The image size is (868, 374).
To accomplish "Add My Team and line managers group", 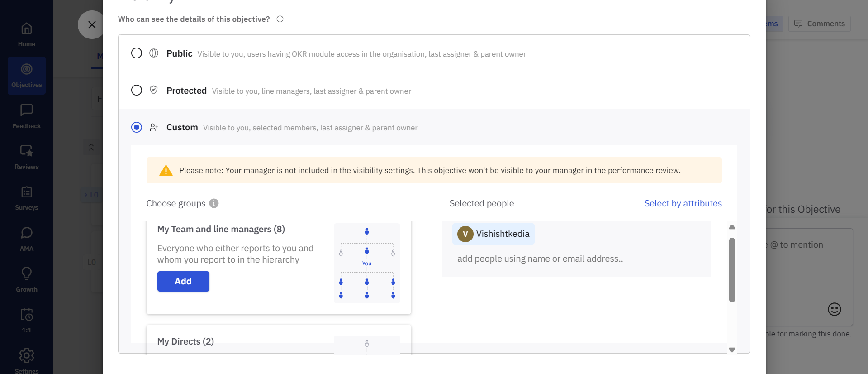I will pos(183,281).
